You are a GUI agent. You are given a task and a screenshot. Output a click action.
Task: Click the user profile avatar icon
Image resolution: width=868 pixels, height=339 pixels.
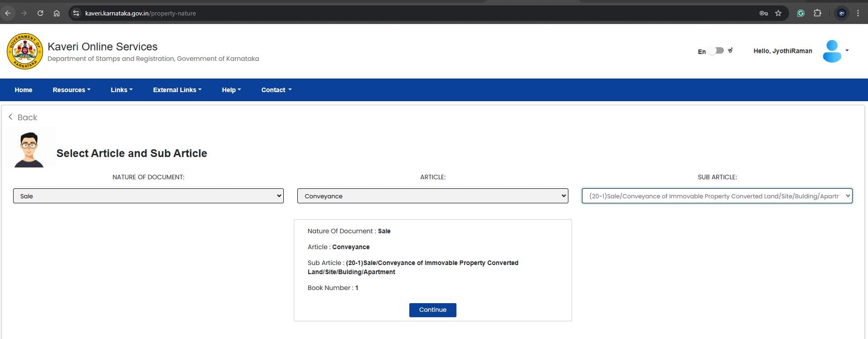coord(832,51)
